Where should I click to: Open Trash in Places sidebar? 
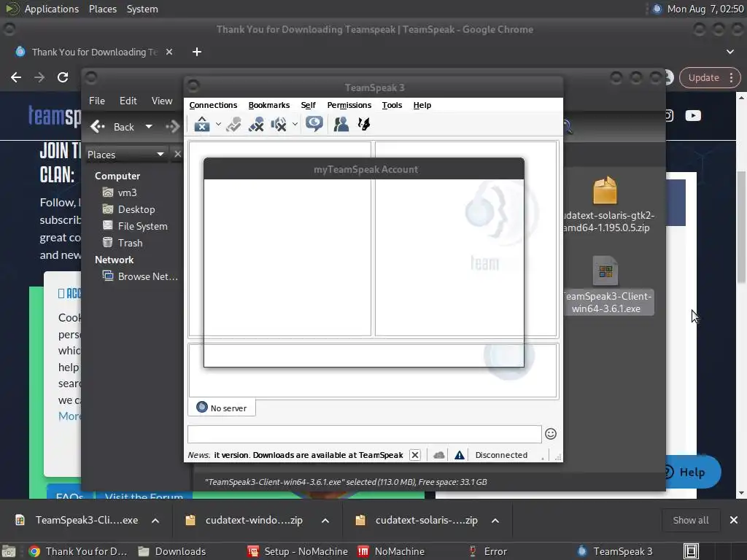coord(123,242)
